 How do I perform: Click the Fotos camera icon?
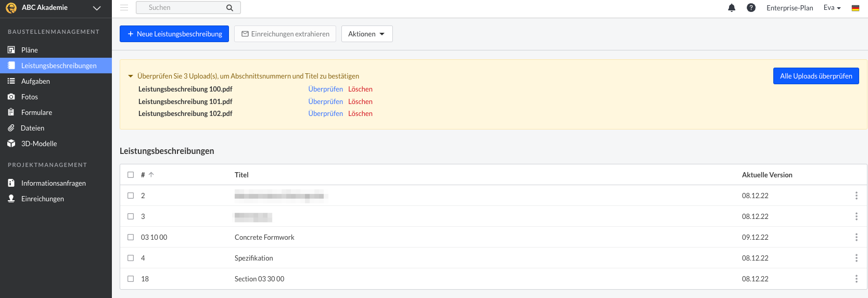point(11,97)
